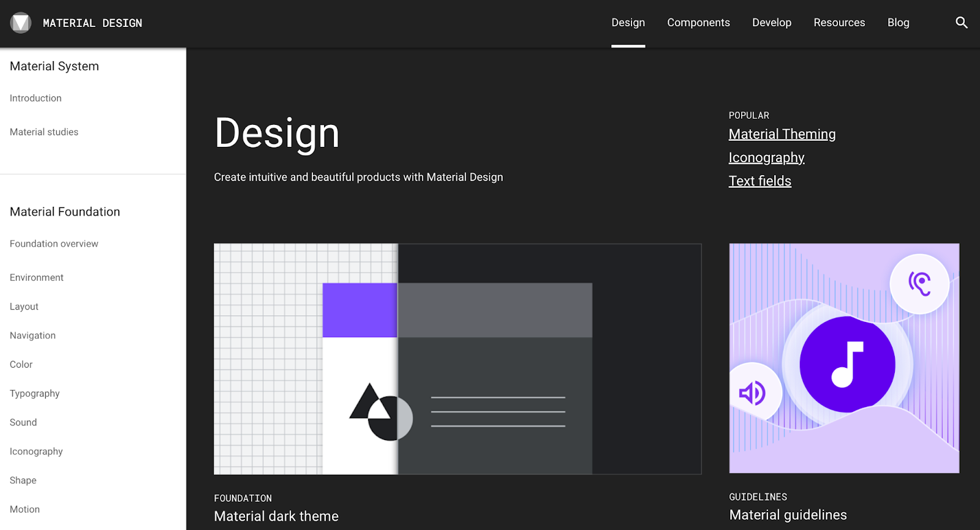Go to Motion in the sidebar
Screen dimensions: 980x530
pyautogui.click(x=24, y=509)
